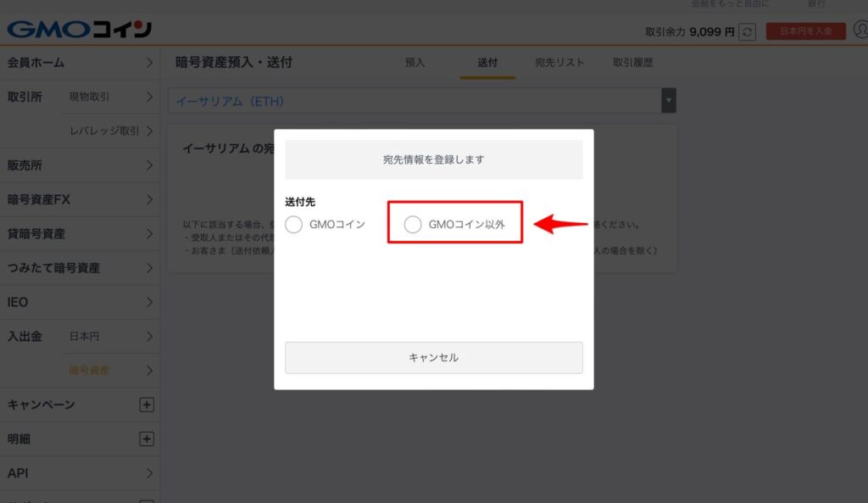The height and width of the screenshot is (503, 868).
Task: Open 貸暗号資産 chevron arrow
Action: (x=149, y=234)
